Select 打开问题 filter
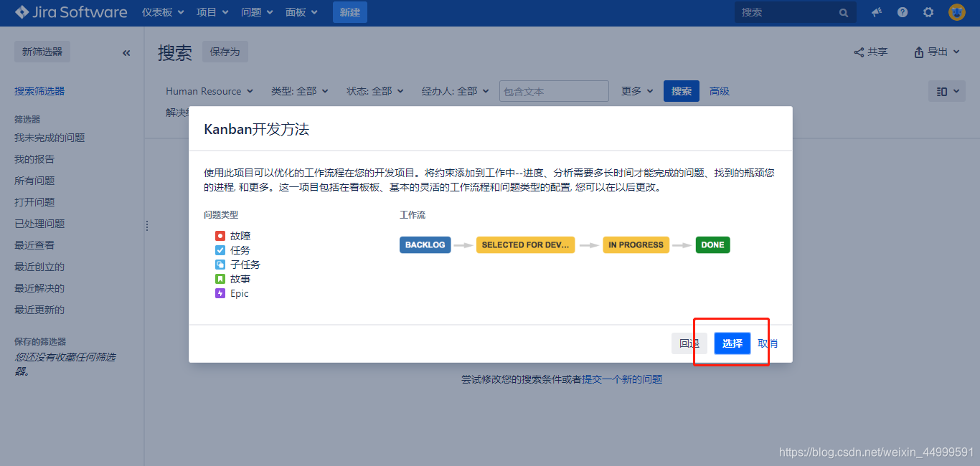The height and width of the screenshot is (466, 980). pos(34,202)
